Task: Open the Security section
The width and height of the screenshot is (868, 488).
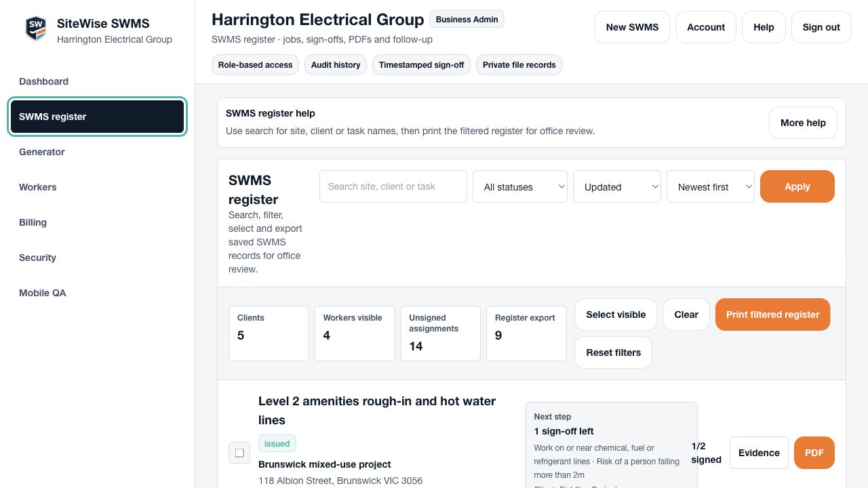Action: 98,258
